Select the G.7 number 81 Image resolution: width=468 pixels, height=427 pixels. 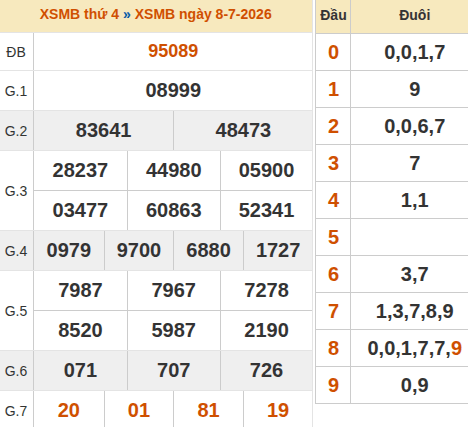click(208, 410)
